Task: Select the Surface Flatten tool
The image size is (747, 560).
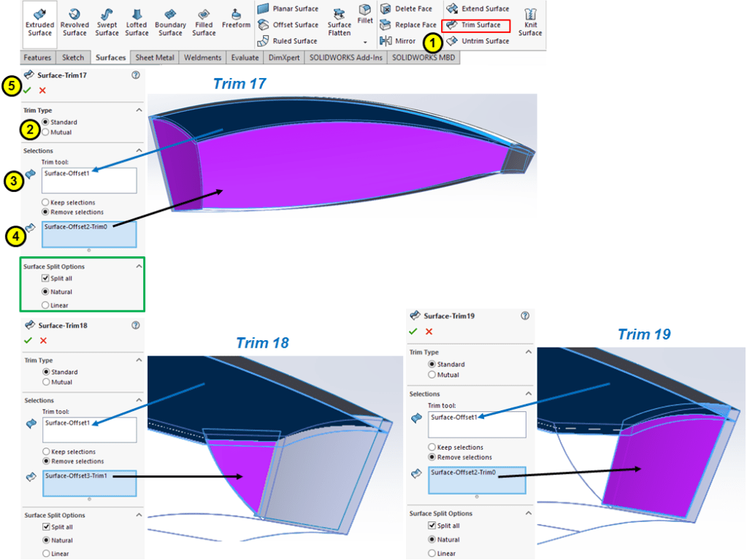Action: click(x=340, y=22)
